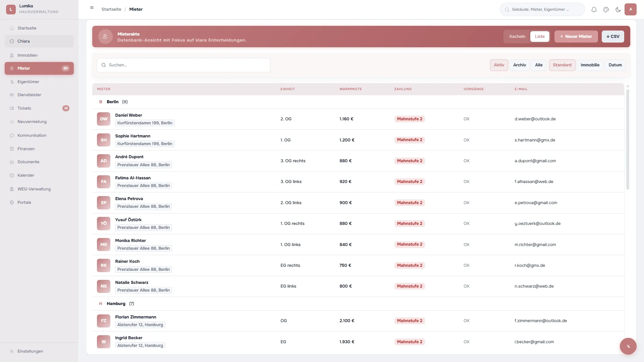Collapse the Berlin group header
The image size is (644, 362).
(x=113, y=102)
